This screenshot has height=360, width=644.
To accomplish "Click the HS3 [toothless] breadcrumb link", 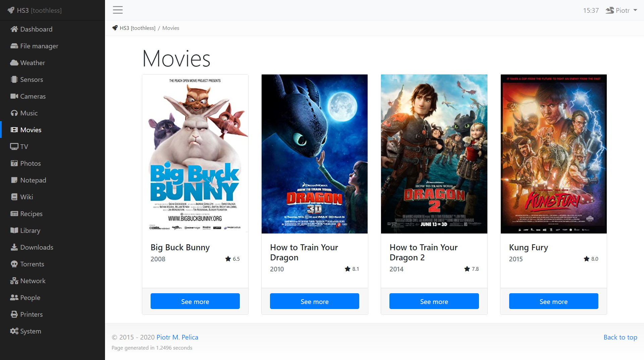I will tap(138, 28).
